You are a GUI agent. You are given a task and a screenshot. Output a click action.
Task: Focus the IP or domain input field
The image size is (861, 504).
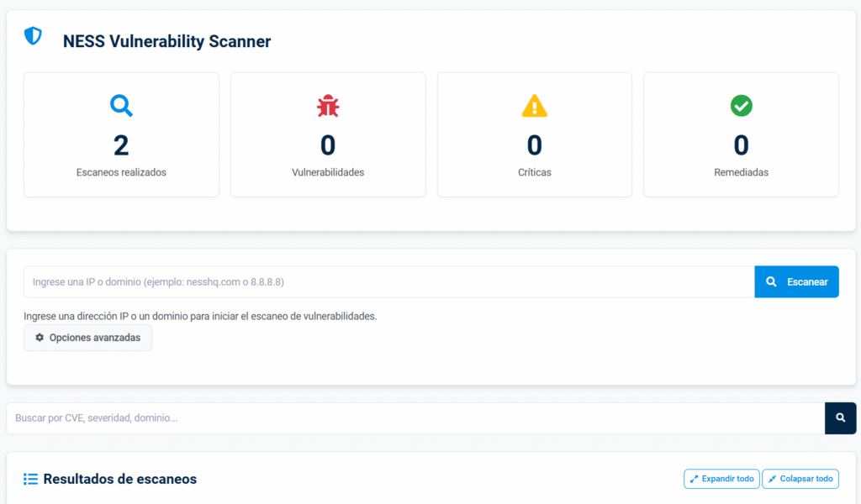388,282
